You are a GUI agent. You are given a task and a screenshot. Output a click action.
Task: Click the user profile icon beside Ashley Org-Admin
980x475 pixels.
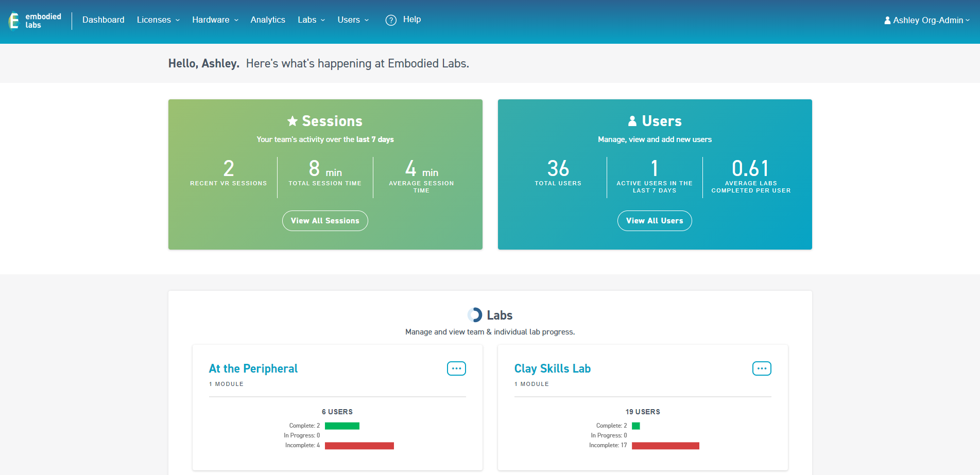(887, 21)
